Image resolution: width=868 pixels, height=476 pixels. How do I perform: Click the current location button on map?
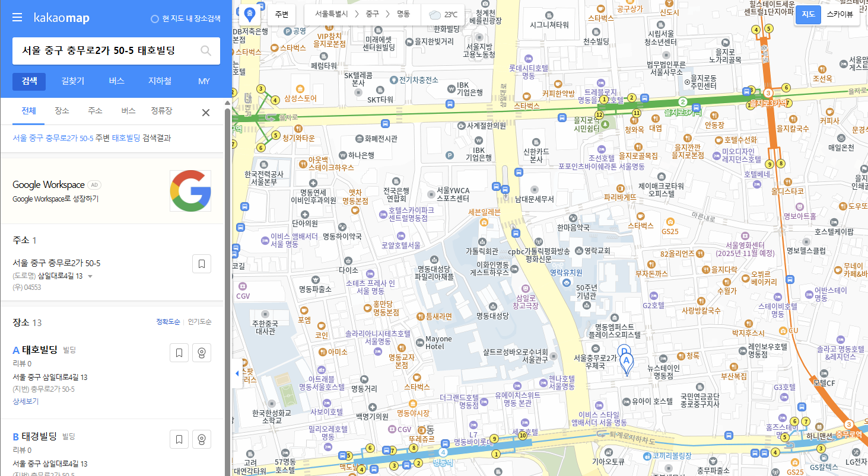click(x=249, y=14)
